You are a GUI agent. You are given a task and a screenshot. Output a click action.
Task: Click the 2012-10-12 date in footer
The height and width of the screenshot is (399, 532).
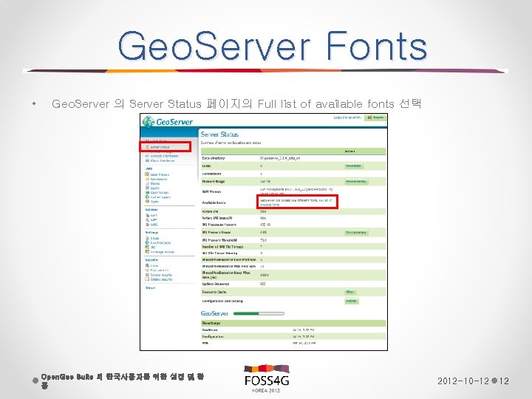[x=463, y=381]
